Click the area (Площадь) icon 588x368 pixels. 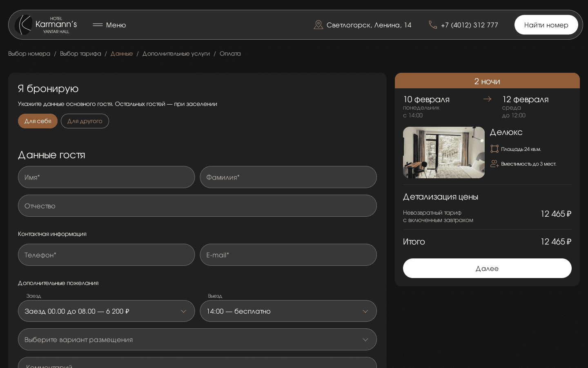pos(494,149)
